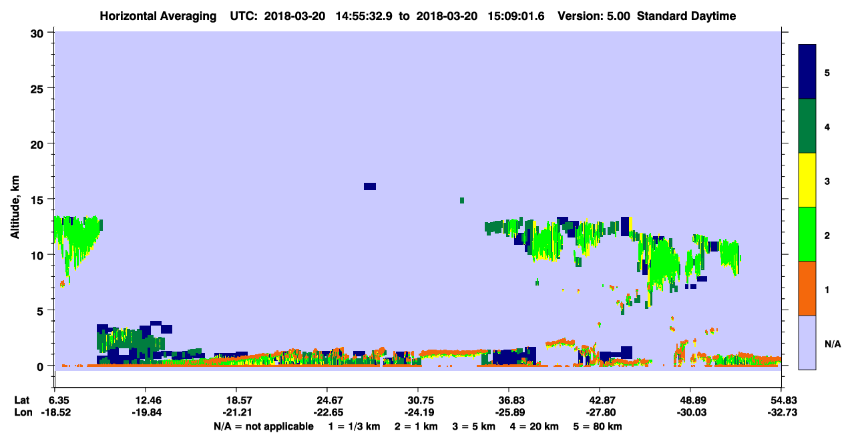Image resolution: width=868 pixels, height=445 pixels.
Task: Click the end time '15:09:01.6' in title
Action: (x=515, y=16)
